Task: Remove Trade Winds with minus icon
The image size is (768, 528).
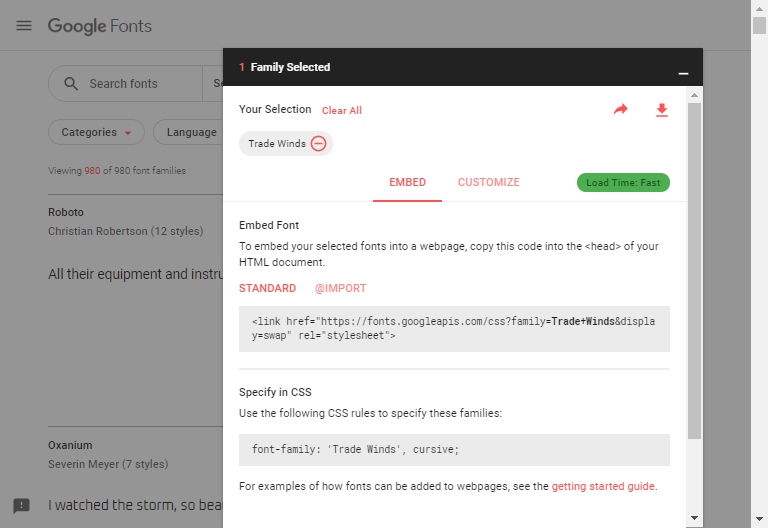Action: click(x=318, y=144)
